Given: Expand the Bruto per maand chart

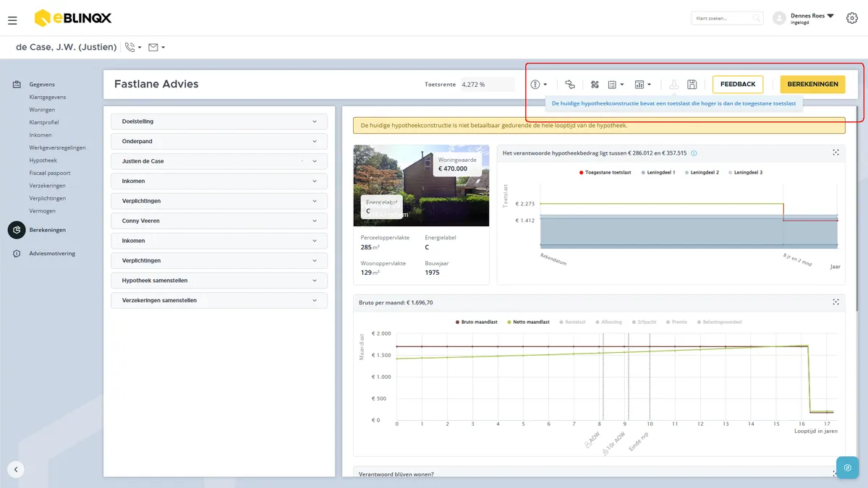Looking at the screenshot, I should coord(835,302).
